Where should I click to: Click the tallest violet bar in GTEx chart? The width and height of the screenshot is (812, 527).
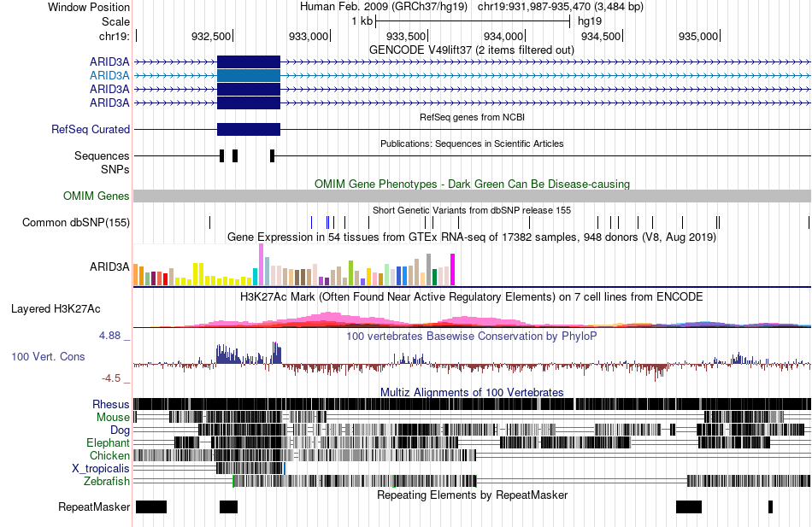click(x=261, y=265)
